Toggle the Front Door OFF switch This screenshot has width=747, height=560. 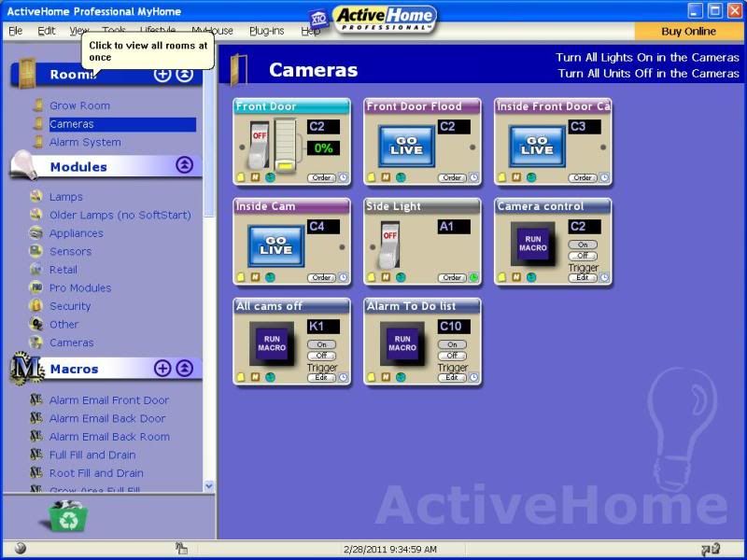[259, 146]
